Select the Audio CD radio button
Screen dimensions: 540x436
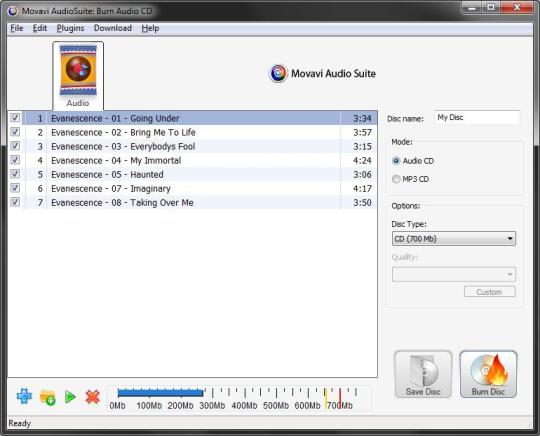[396, 161]
